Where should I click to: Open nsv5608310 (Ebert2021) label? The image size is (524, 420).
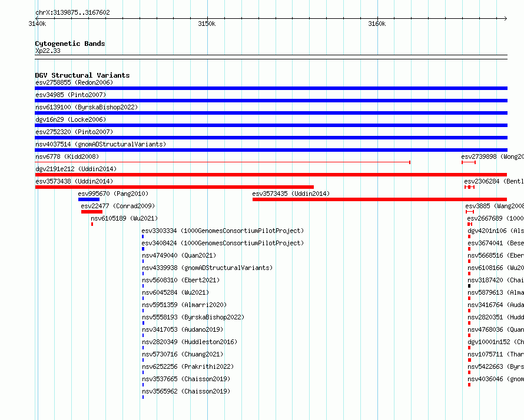[x=181, y=280]
